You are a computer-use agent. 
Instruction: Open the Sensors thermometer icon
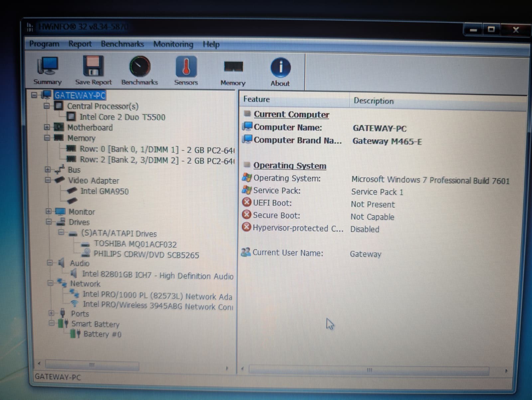[186, 67]
